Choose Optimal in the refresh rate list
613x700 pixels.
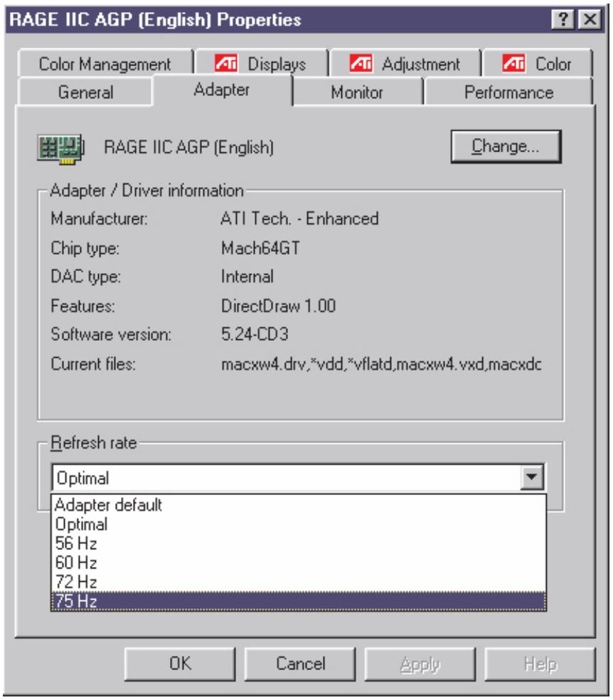[299, 524]
